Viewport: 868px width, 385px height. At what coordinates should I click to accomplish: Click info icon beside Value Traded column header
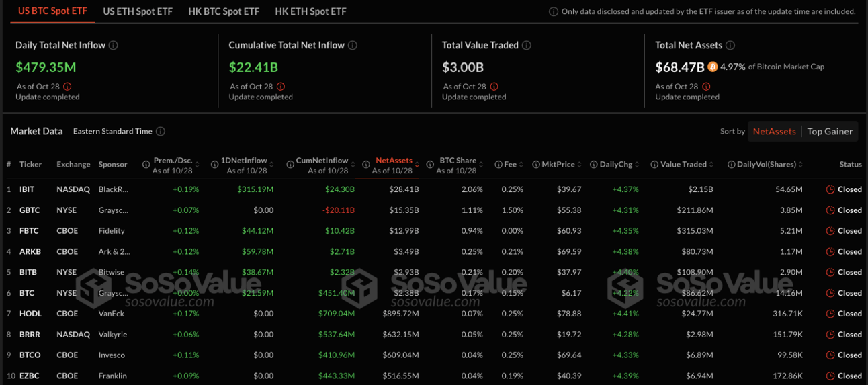coord(654,165)
